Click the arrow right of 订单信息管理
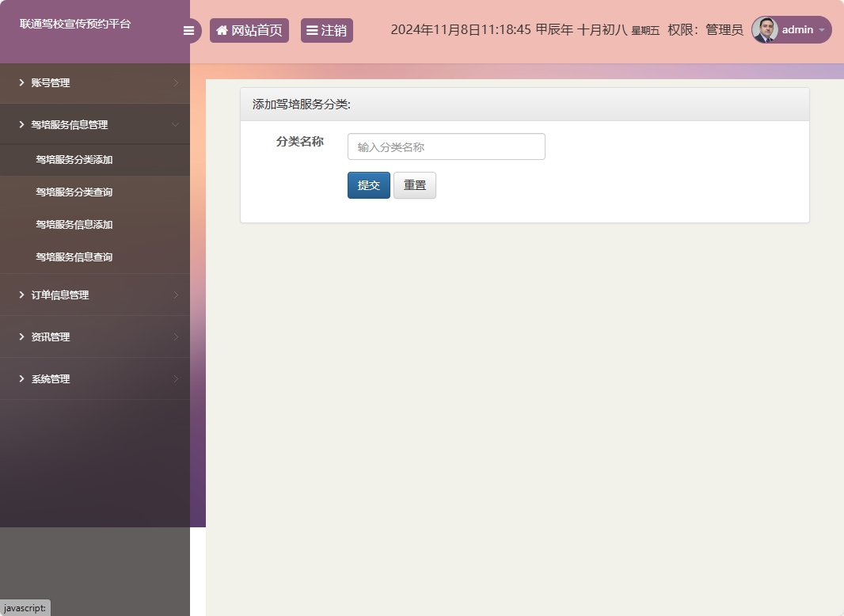The image size is (844, 616). point(176,295)
